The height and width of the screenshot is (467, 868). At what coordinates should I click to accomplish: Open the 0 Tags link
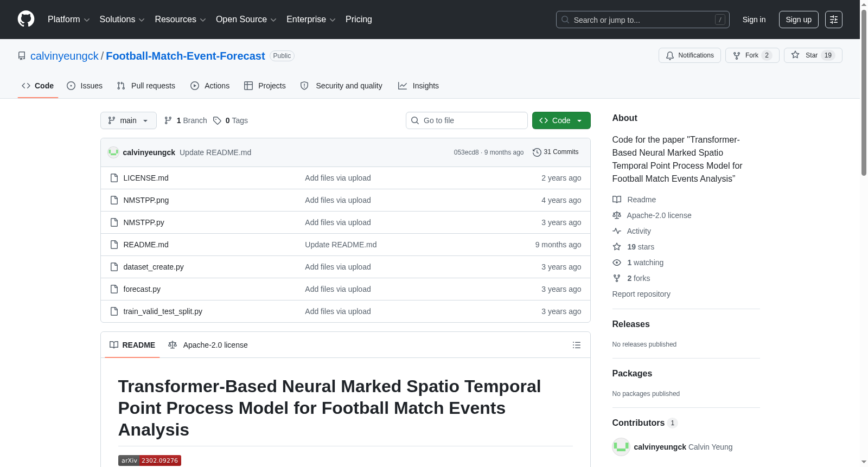point(231,120)
